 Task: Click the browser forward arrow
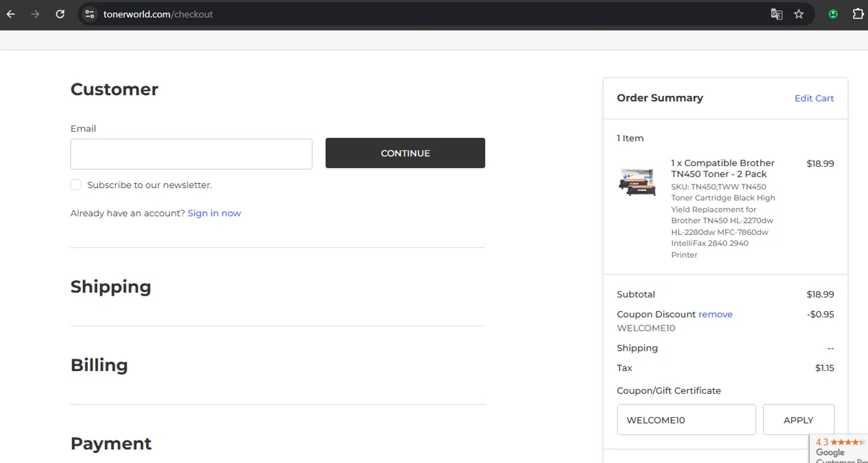coord(35,14)
